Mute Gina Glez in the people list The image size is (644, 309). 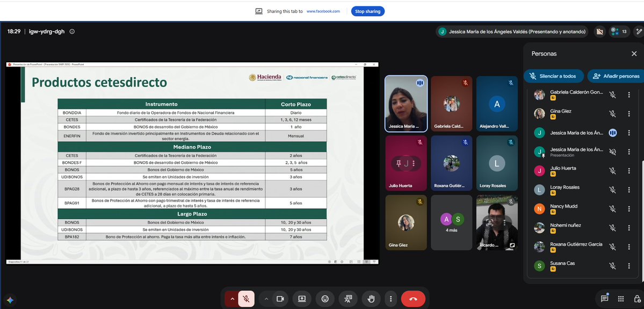612,114
